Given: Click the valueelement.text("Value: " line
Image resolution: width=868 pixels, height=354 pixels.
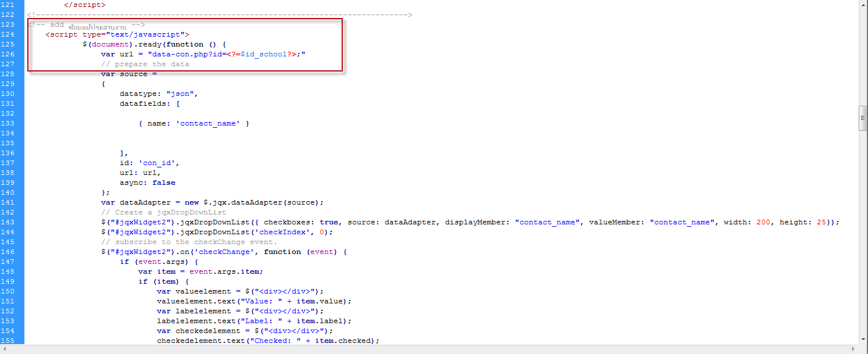Looking at the screenshot, I should [x=254, y=301].
